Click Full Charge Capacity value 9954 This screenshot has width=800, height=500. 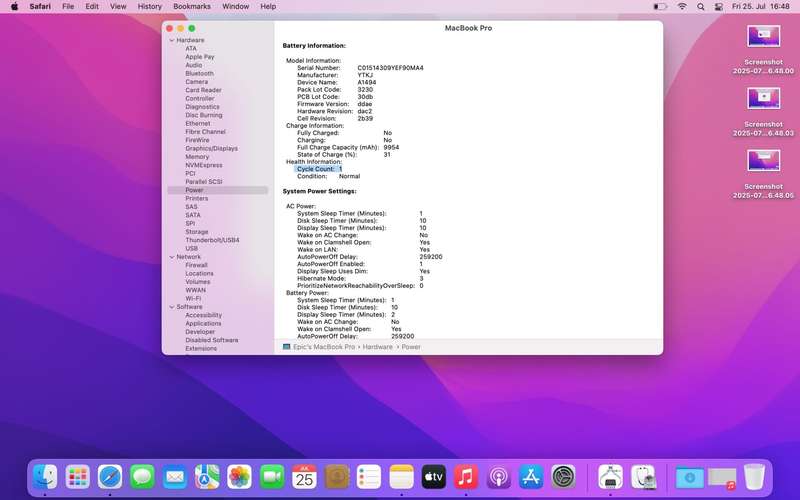[x=391, y=147]
